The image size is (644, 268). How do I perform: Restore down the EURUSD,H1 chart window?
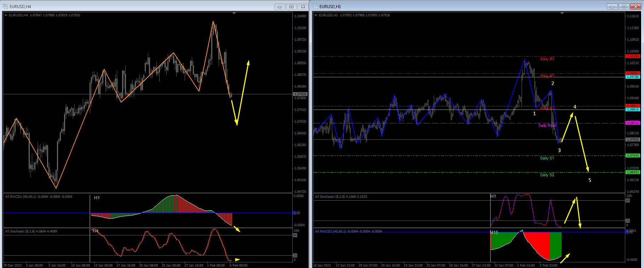624,6
